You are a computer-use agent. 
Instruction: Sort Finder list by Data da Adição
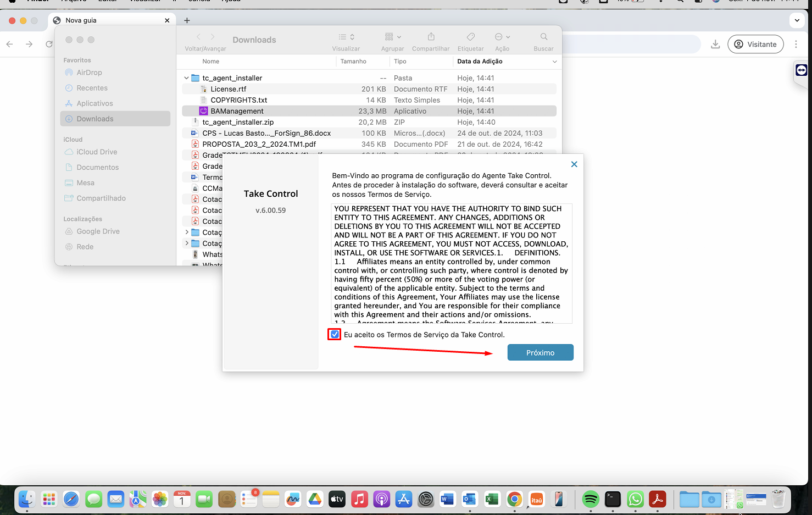pos(480,62)
